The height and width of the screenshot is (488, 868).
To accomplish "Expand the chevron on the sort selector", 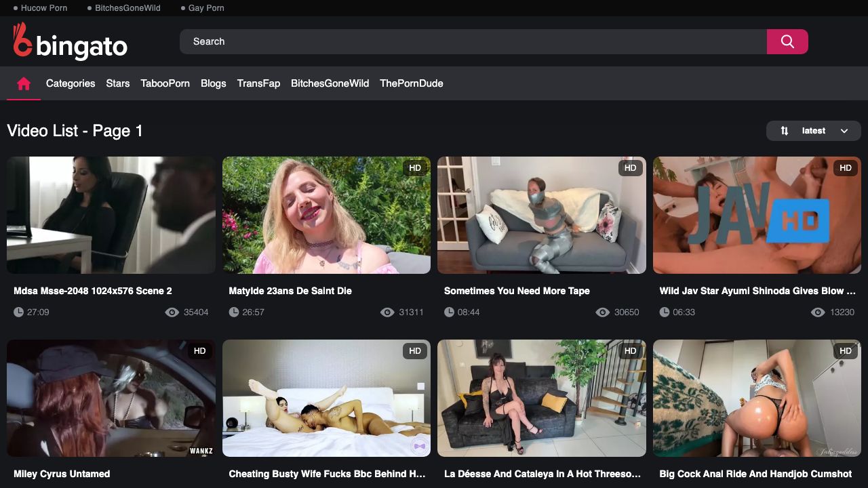I will tap(844, 131).
